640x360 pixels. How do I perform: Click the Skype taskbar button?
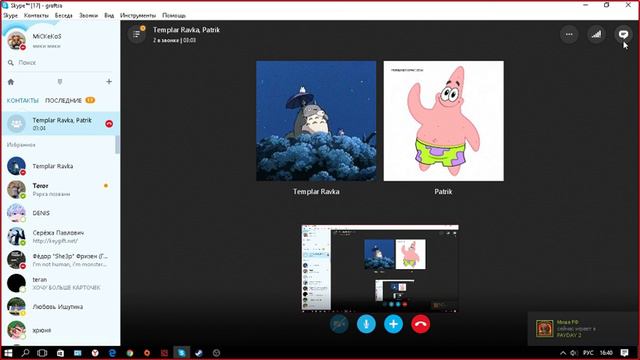click(182, 353)
